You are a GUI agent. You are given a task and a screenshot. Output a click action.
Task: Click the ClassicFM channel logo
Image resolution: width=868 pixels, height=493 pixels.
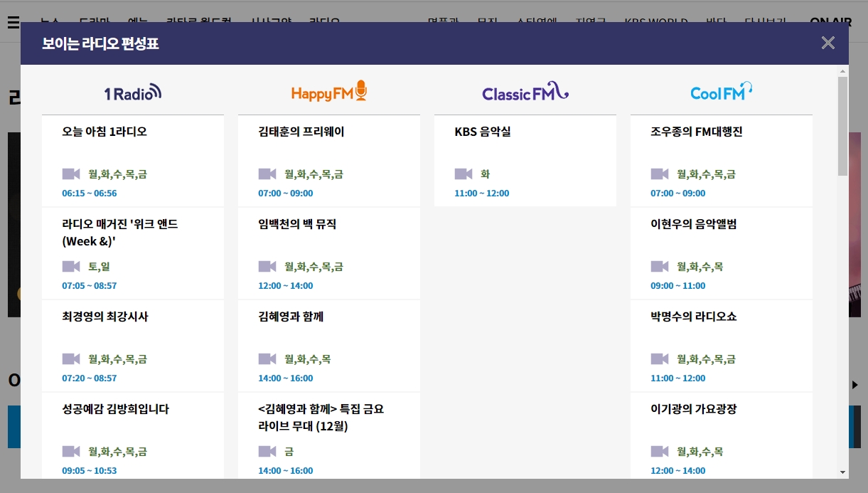525,92
